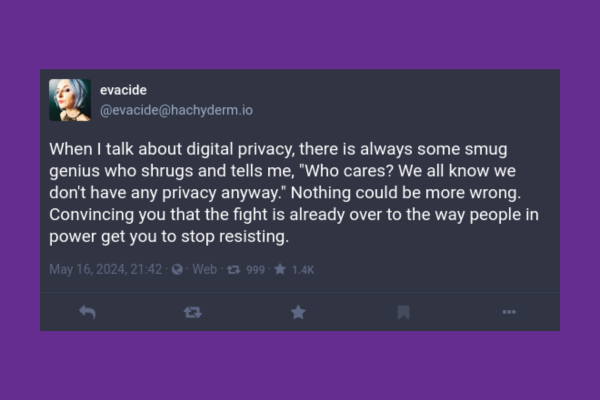This screenshot has height=400, width=600.
Task: View the 1.4K favourites count
Action: (x=303, y=269)
